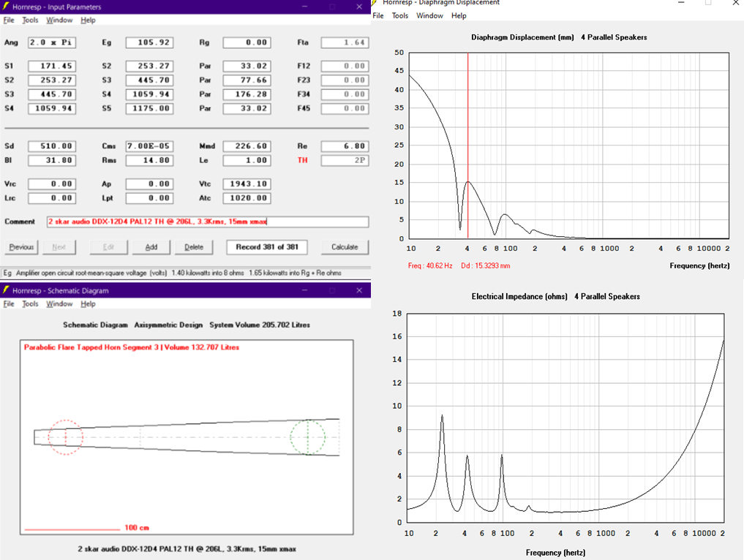Click the Hornresp icon in Input Parameters title bar
The width and height of the screenshot is (744, 560).
coord(6,7)
